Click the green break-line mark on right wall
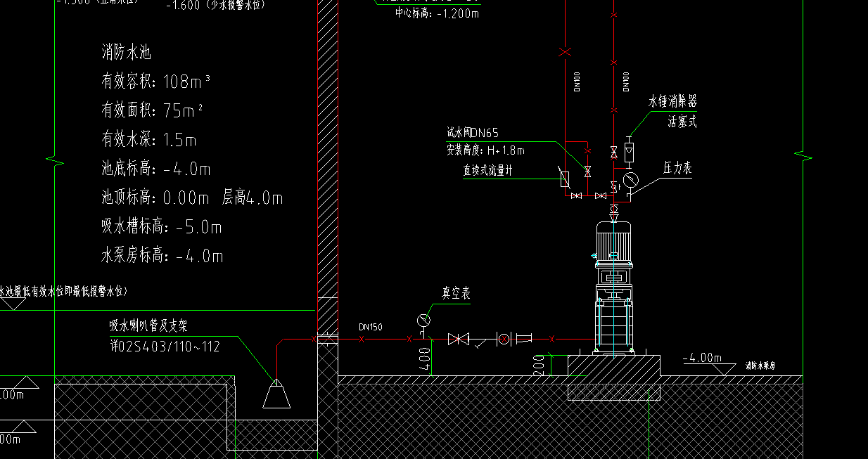The width and height of the screenshot is (868, 459). pos(803,155)
